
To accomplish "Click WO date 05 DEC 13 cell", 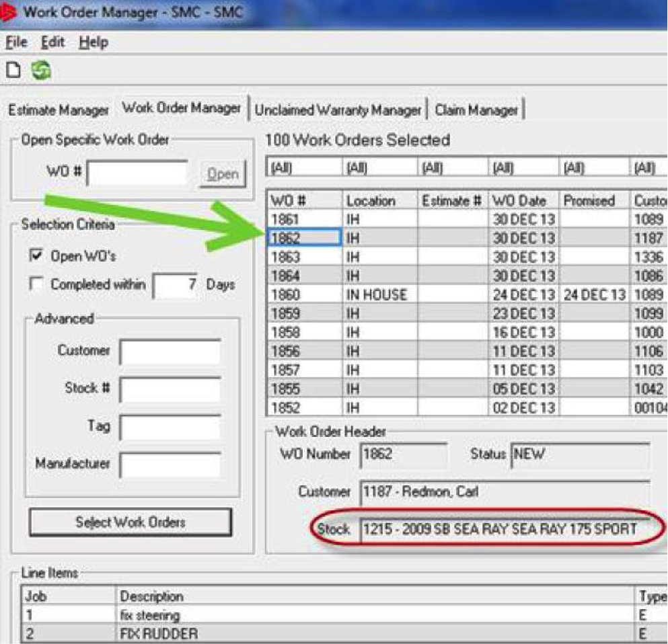I will coord(523,388).
